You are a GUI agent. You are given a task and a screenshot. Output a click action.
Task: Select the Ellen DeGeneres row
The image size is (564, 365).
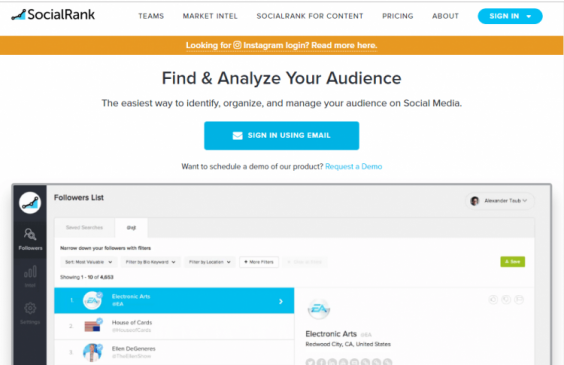pyautogui.click(x=174, y=352)
